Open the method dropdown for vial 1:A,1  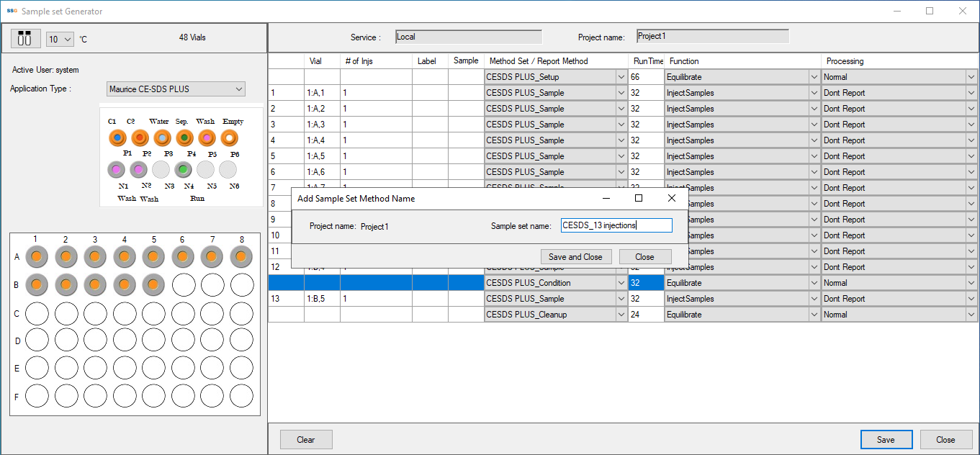coord(621,93)
